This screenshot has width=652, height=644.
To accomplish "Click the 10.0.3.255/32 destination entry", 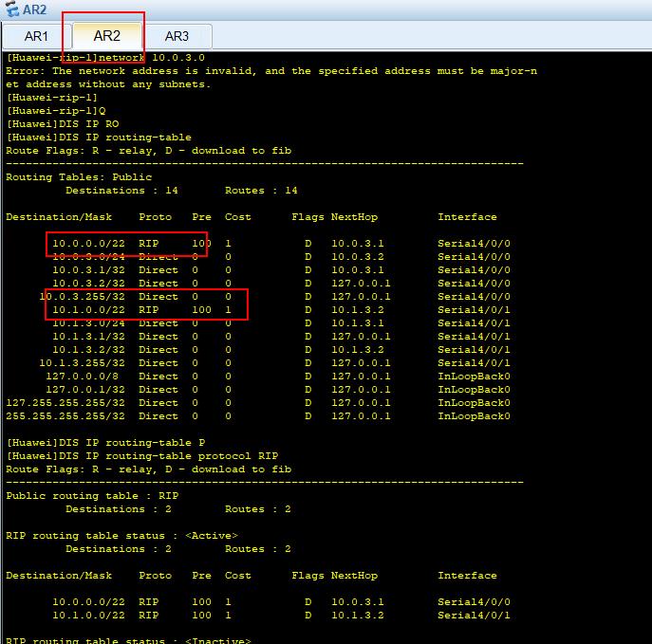I will tap(82, 297).
